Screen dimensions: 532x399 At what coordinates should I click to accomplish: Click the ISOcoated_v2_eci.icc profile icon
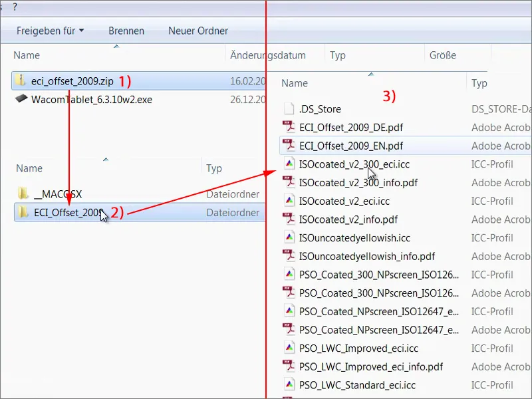[289, 201]
